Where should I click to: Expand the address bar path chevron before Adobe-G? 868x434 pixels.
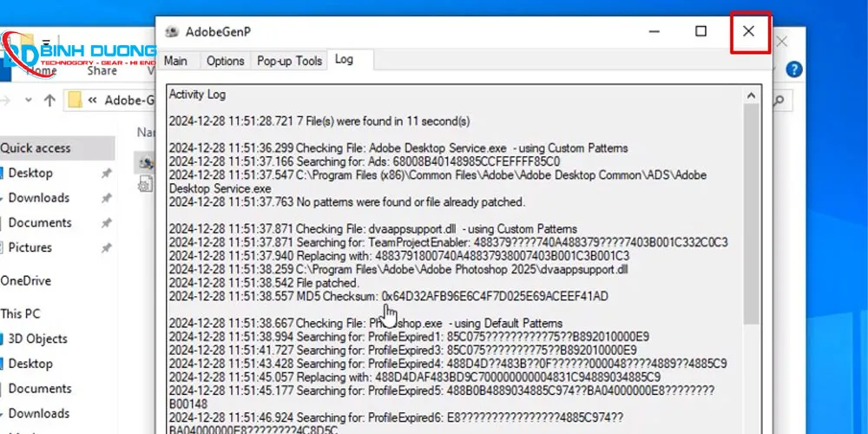[92, 100]
